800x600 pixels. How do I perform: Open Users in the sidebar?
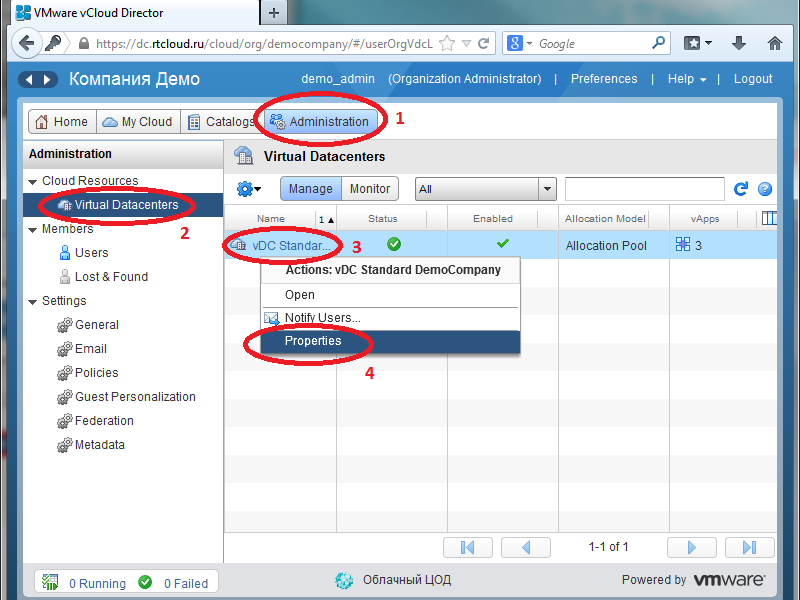(x=91, y=253)
